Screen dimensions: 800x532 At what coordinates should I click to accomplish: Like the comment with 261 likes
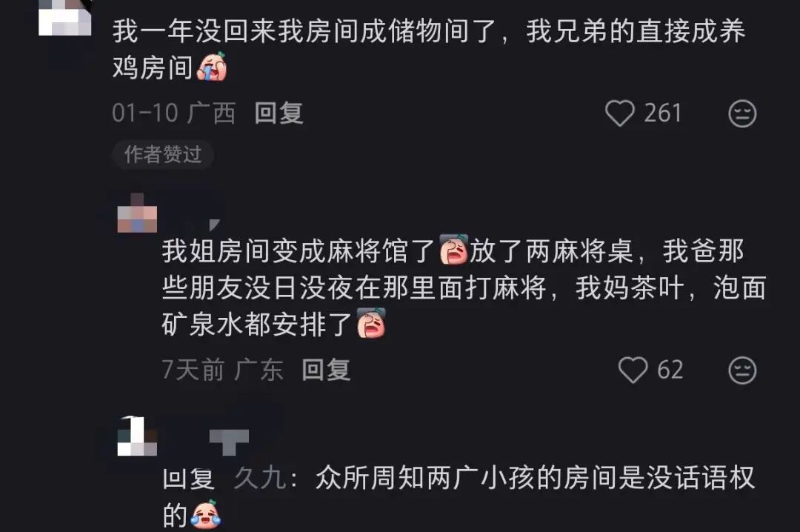[619, 113]
